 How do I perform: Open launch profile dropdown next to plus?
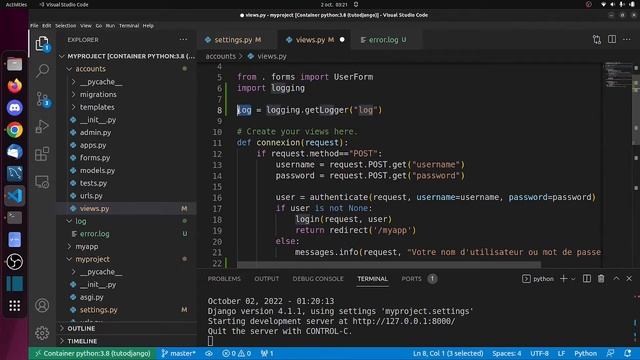pyautogui.click(x=573, y=279)
